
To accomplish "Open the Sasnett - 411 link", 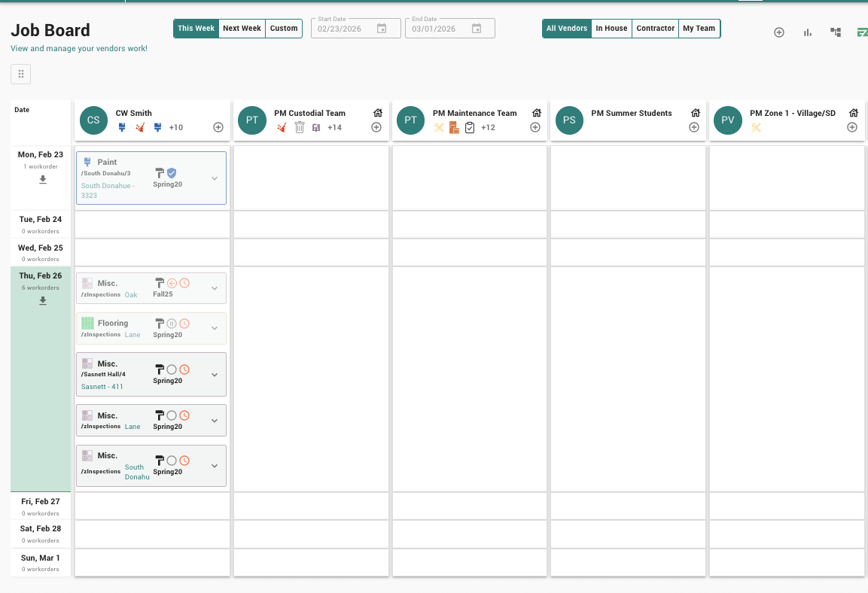I will [102, 387].
